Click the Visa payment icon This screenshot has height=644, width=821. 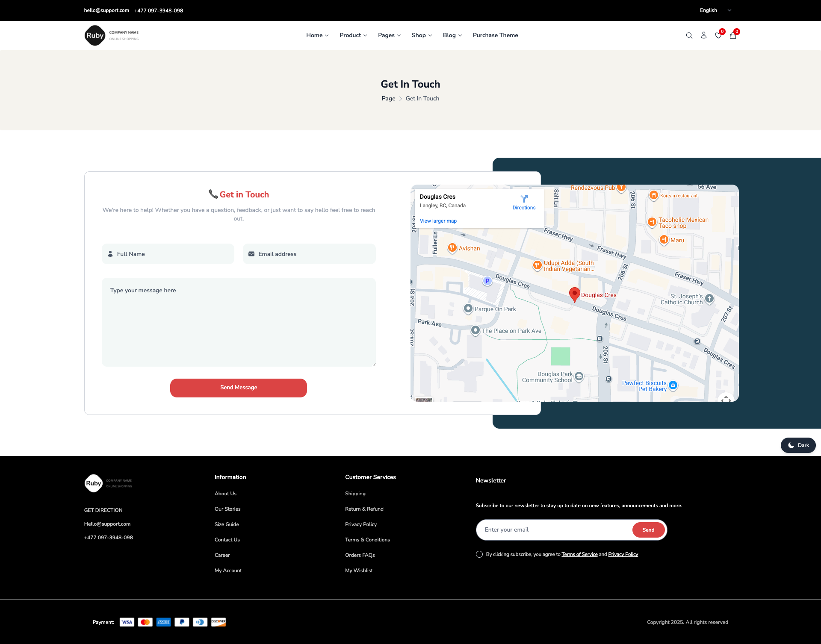point(127,622)
